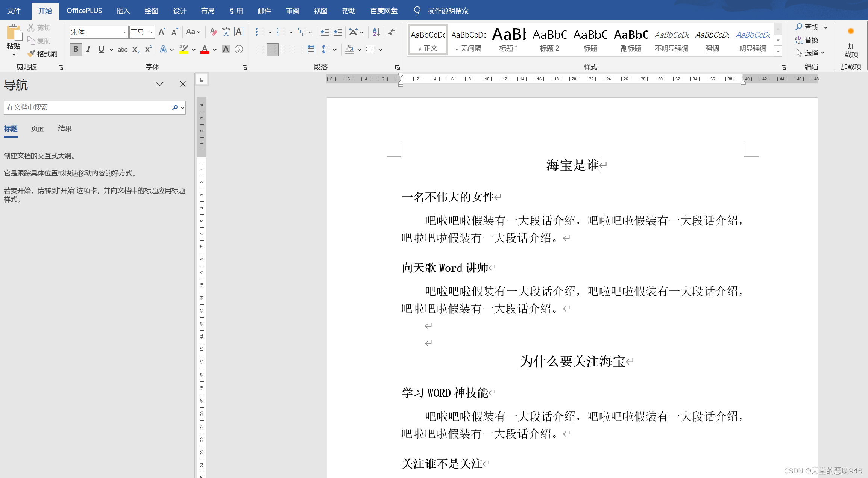Toggle bold formatting
The image size is (868, 478).
76,49
